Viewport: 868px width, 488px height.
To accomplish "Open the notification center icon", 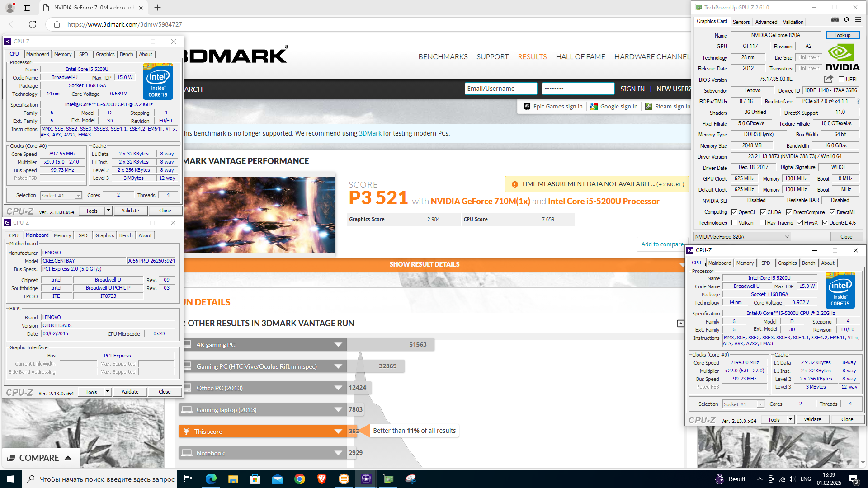I will pyautogui.click(x=854, y=479).
